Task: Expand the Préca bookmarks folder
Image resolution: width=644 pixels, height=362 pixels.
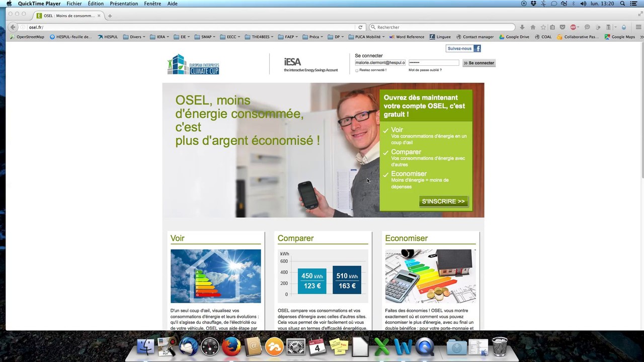Action: (x=313, y=37)
